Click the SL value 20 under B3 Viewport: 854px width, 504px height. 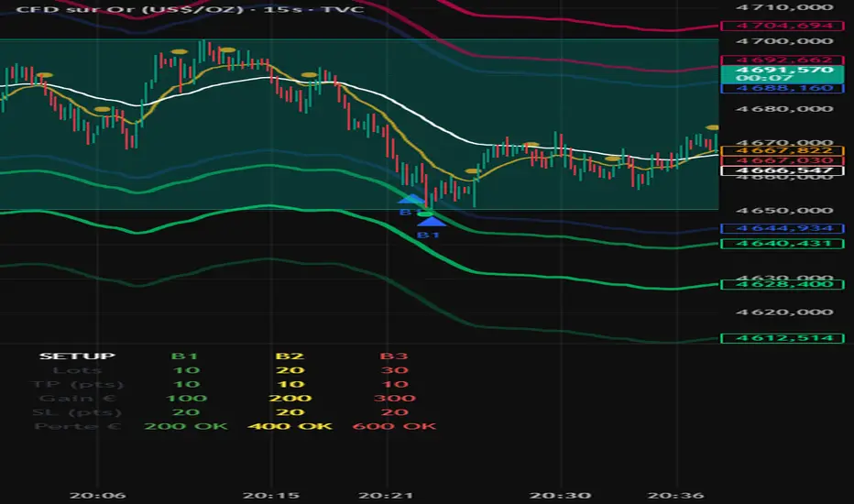(x=395, y=412)
